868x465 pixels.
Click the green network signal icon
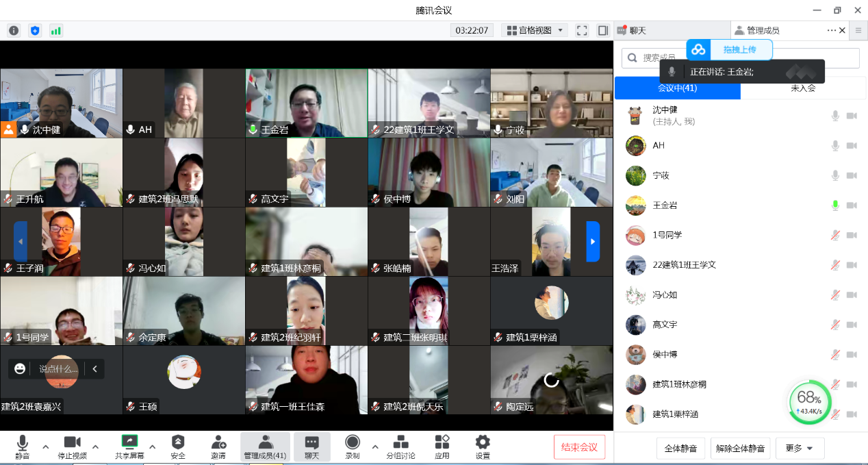pos(56,30)
